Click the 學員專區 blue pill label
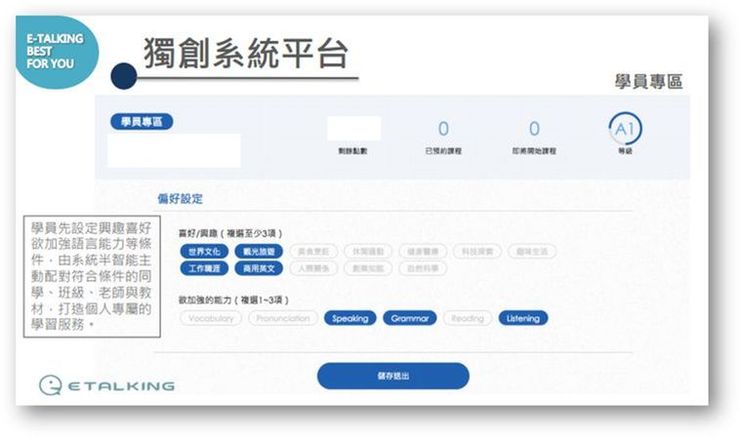 click(x=141, y=122)
